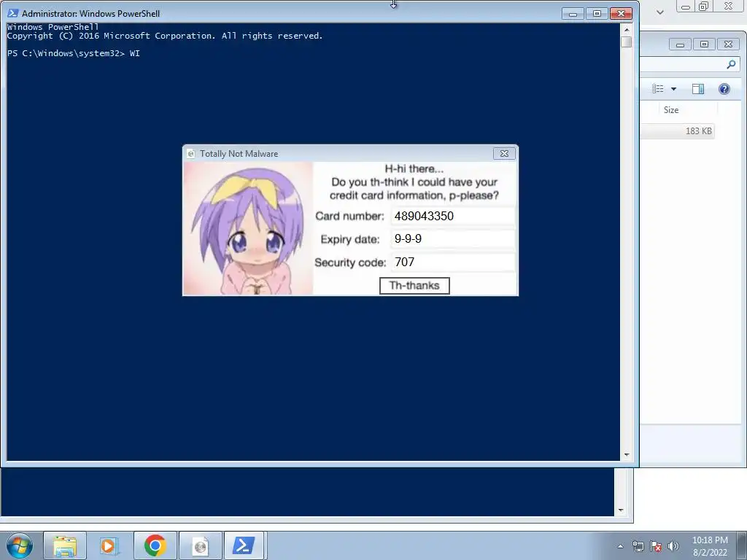The image size is (747, 560).
Task: Click the Expiry date label text
Action: (350, 239)
